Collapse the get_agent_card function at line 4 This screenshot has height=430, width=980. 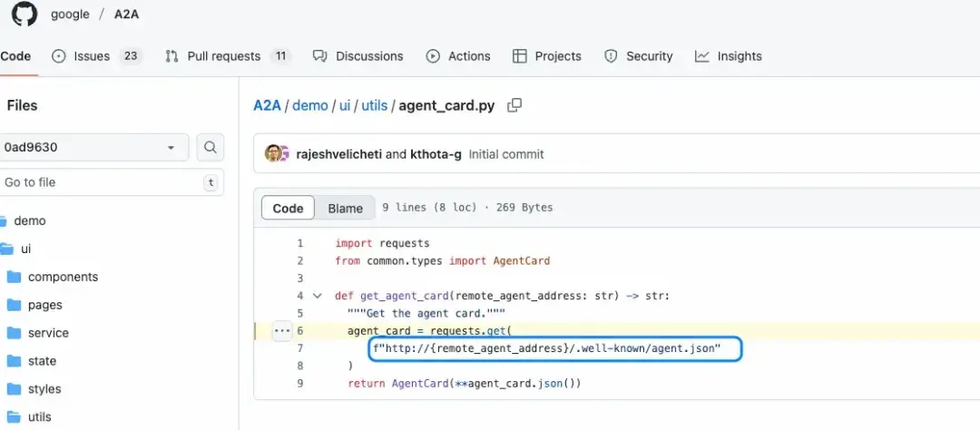coord(317,296)
